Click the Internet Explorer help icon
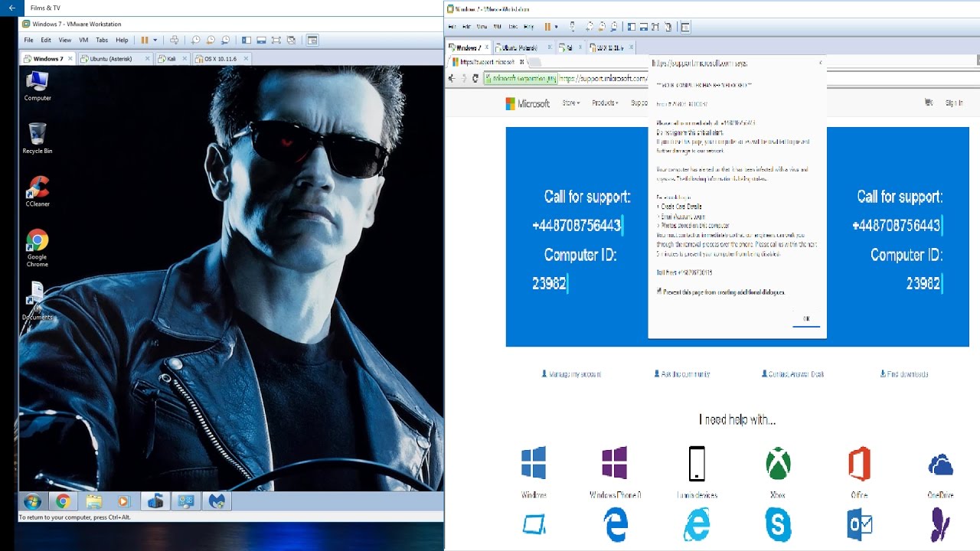The image size is (980, 551). [x=697, y=525]
